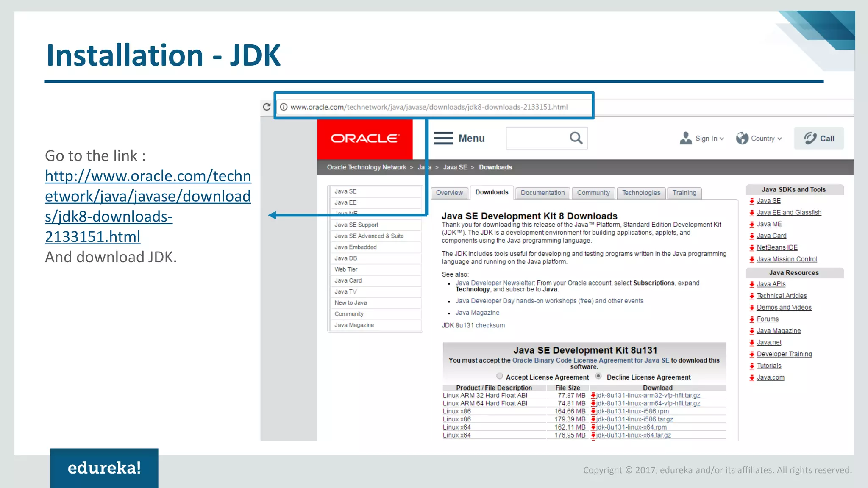The width and height of the screenshot is (868, 488).
Task: Click Java Developer Newsletter link
Action: [x=495, y=283]
